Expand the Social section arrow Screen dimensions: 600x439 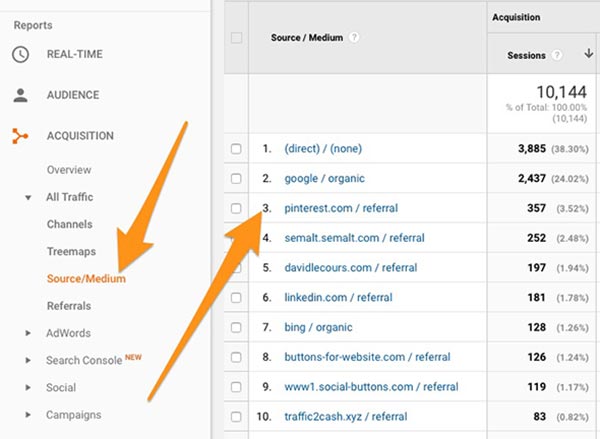pyautogui.click(x=28, y=387)
